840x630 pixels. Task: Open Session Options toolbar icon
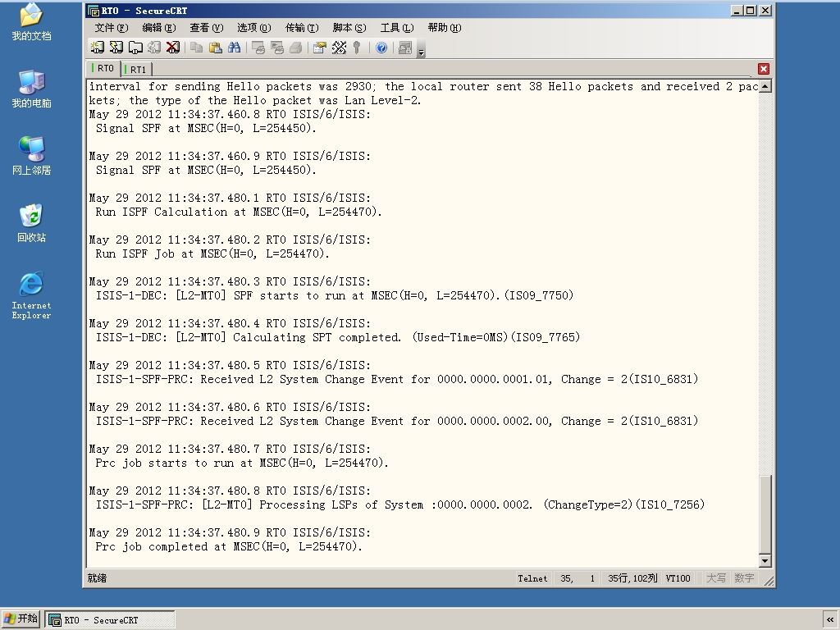click(320, 48)
